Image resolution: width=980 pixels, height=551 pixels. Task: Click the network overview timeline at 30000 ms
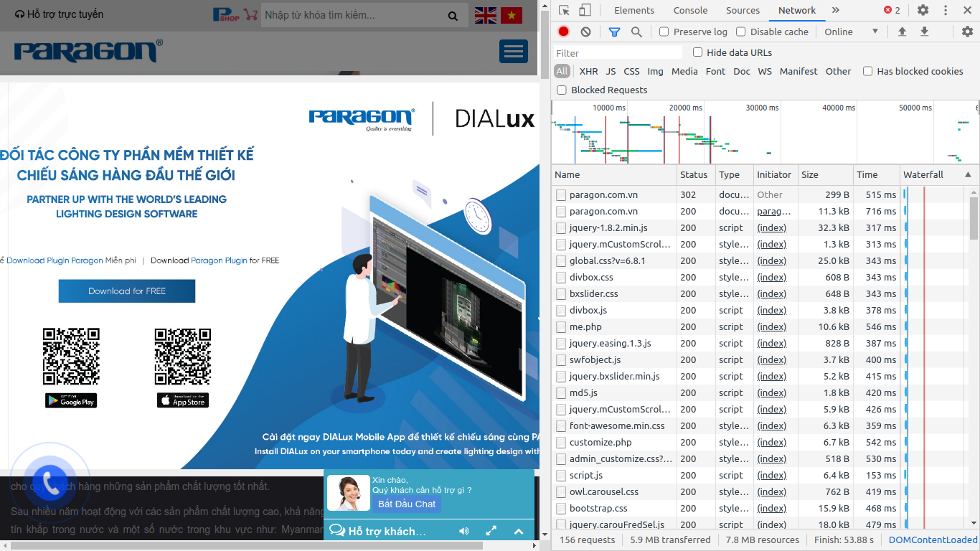click(762, 108)
